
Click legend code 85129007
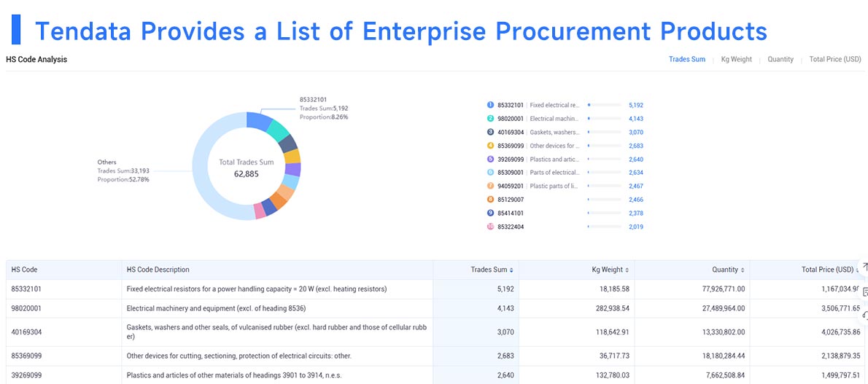coord(511,199)
